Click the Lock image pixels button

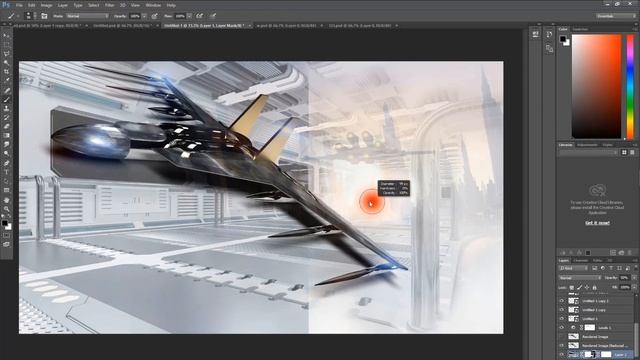click(x=579, y=287)
